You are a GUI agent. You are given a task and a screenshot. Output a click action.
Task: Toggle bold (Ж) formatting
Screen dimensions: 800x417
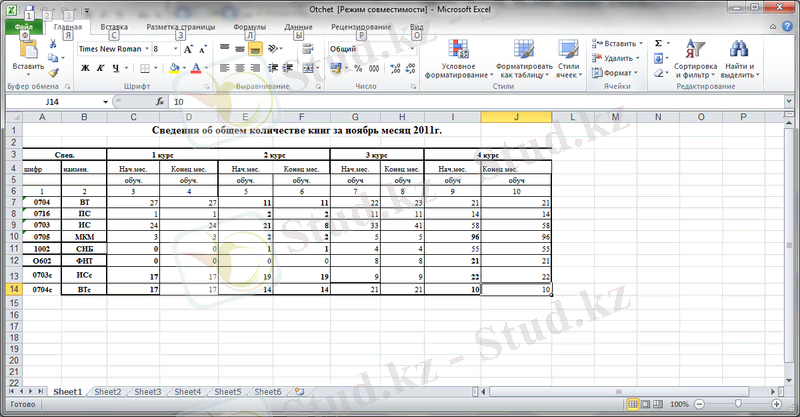tap(85, 68)
